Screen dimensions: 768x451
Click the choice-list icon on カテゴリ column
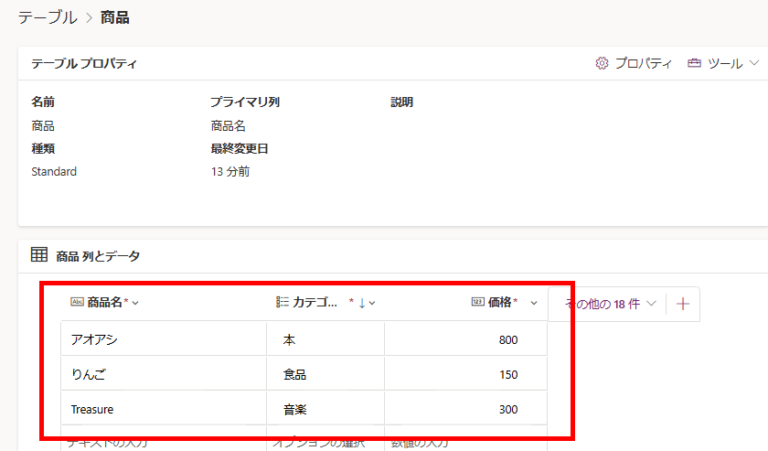pyautogui.click(x=282, y=303)
